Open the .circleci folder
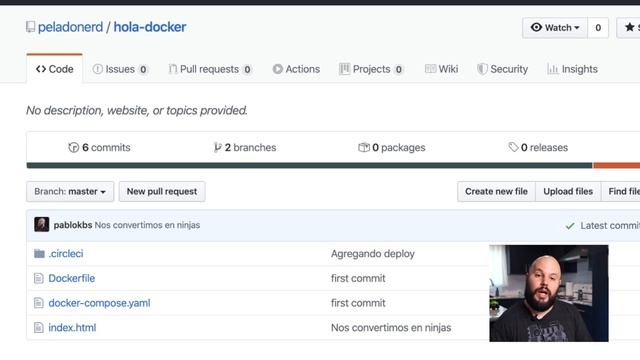Image resolution: width=640 pixels, height=360 pixels. point(66,253)
